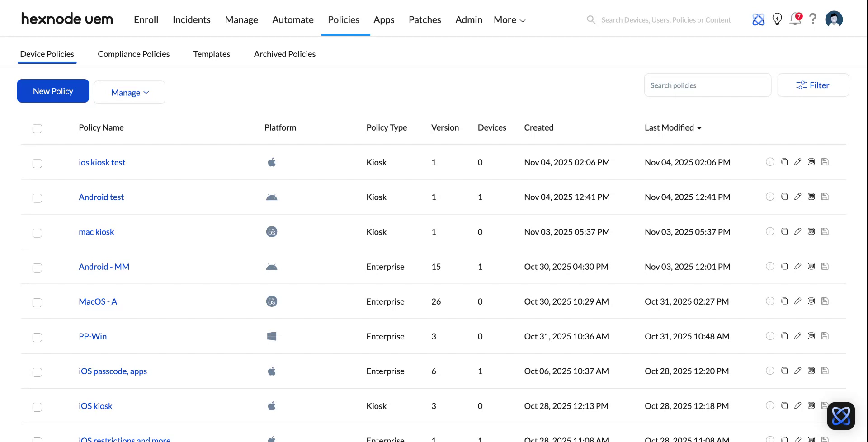Open notifications bell showing 7 alerts
Image resolution: width=868 pixels, height=442 pixels.
pyautogui.click(x=795, y=19)
